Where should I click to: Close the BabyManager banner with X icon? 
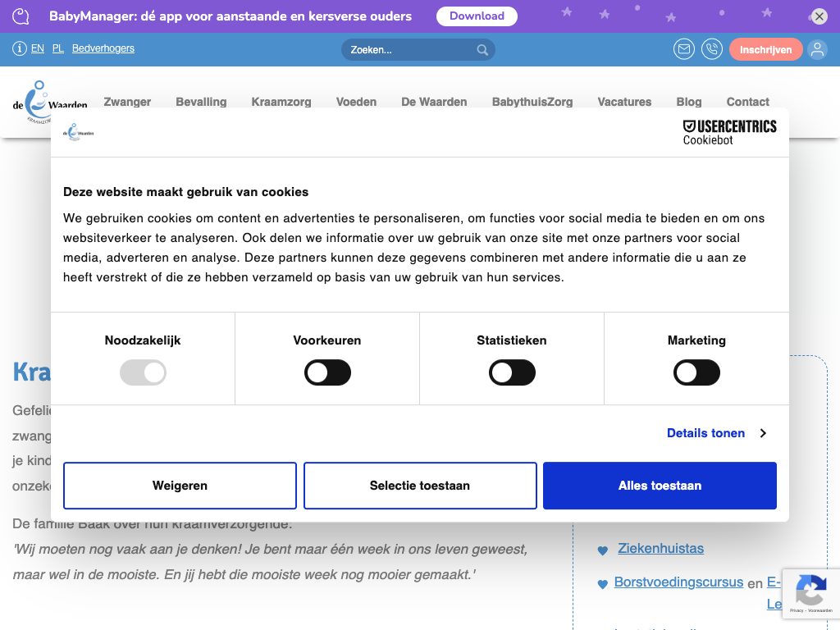tap(819, 16)
